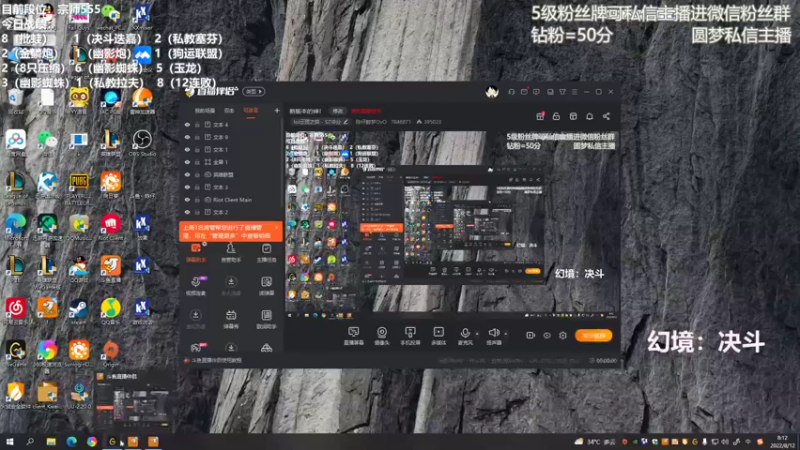The height and width of the screenshot is (450, 800).
Task: Switch to the orange highlighted scene tab
Action: (x=251, y=111)
